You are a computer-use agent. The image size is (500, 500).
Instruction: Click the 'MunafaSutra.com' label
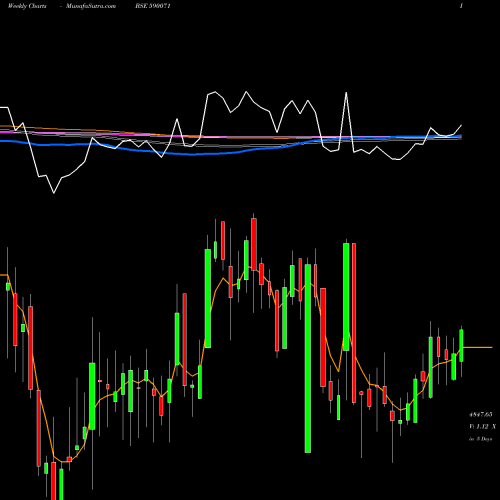click(x=91, y=6)
